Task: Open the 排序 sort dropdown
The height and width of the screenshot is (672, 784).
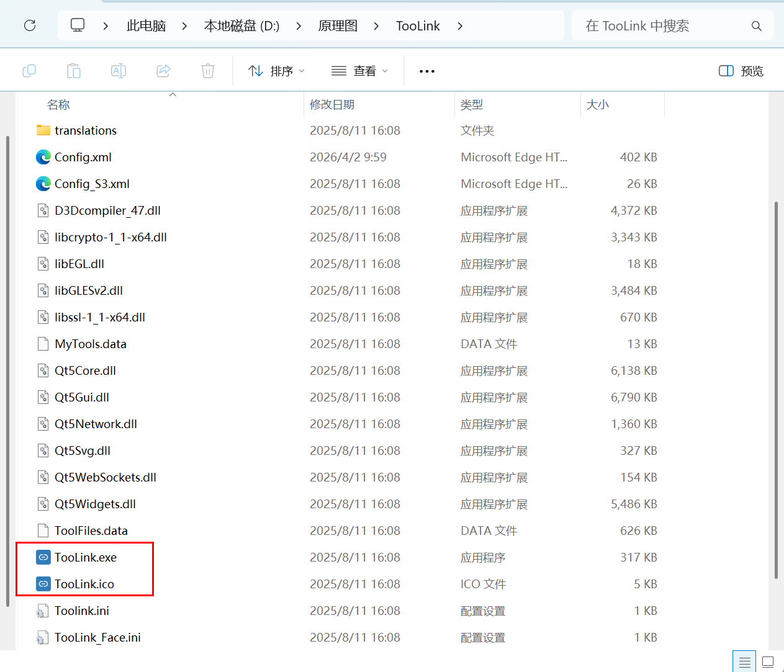Action: pyautogui.click(x=276, y=71)
